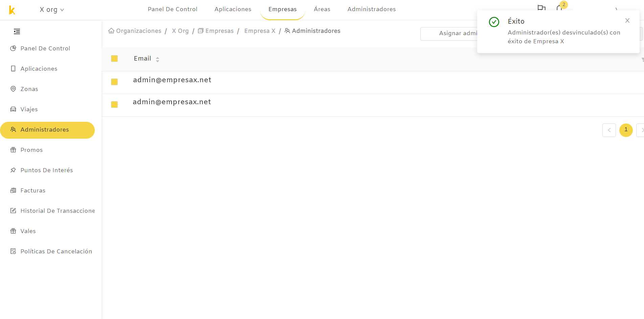Go to Organizaciones breadcrumb link
Screen dimensions: 644x319
click(x=139, y=31)
